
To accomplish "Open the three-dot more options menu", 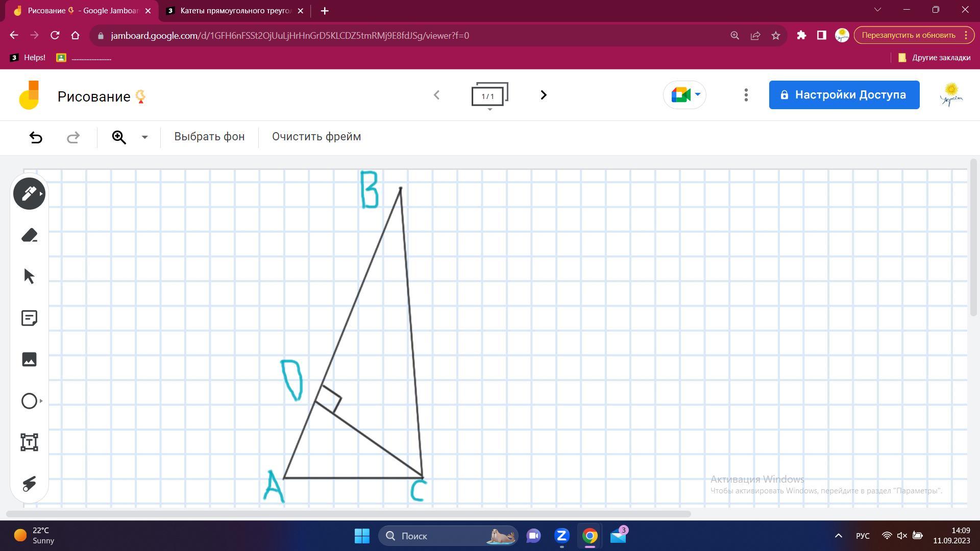I will [746, 95].
